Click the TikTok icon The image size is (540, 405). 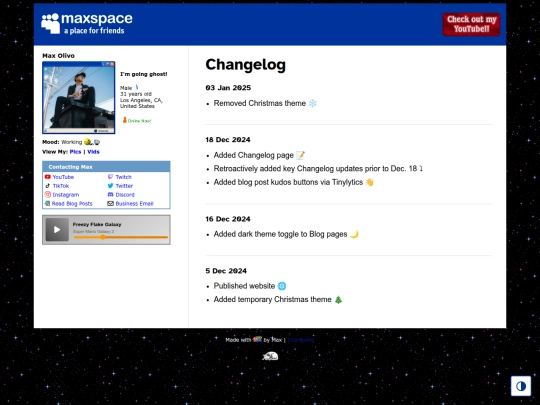click(x=48, y=186)
